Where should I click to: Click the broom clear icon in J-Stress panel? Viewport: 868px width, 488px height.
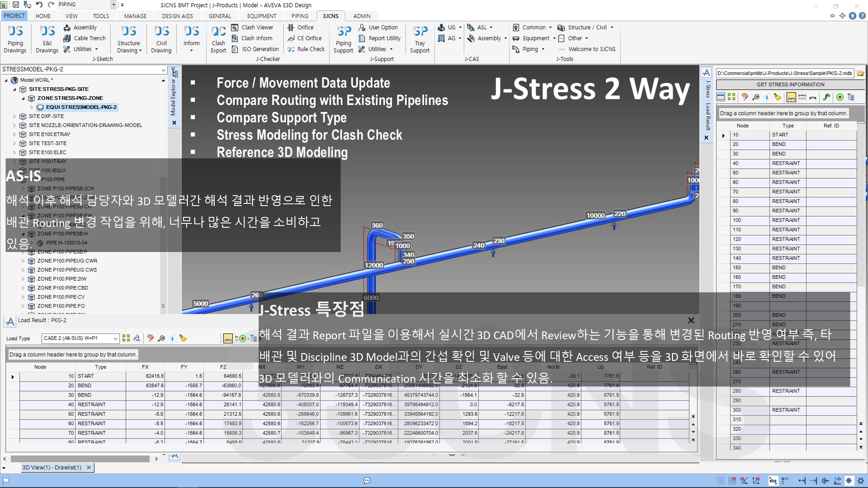777,97
